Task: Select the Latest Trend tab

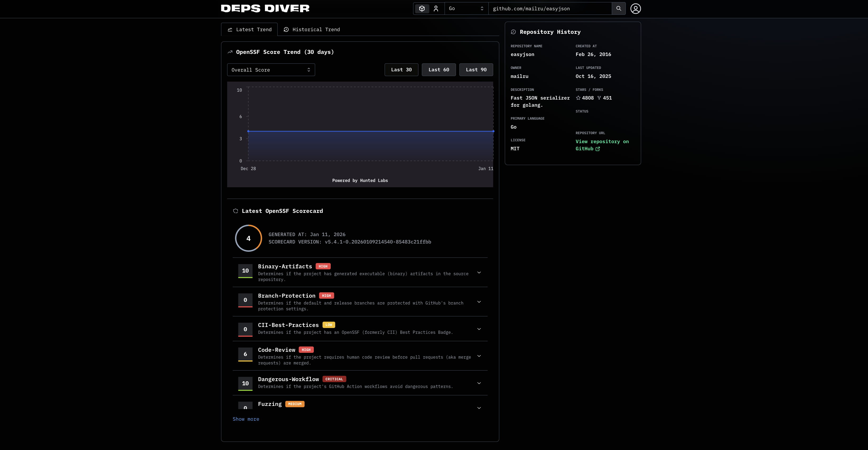Action: tap(249, 29)
